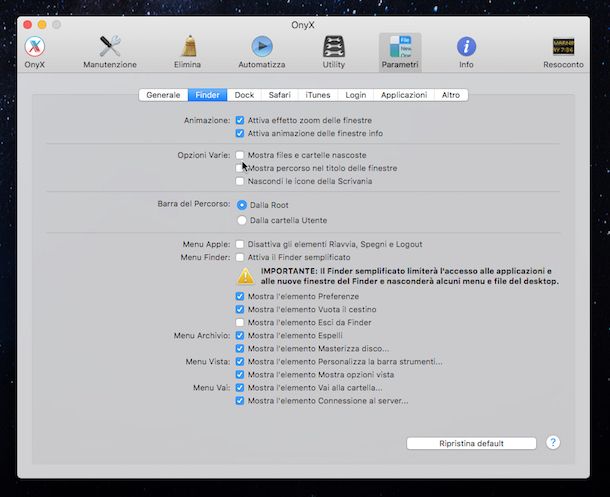The width and height of the screenshot is (610, 497).
Task: Click the Animazione: label
Action: click(x=207, y=121)
